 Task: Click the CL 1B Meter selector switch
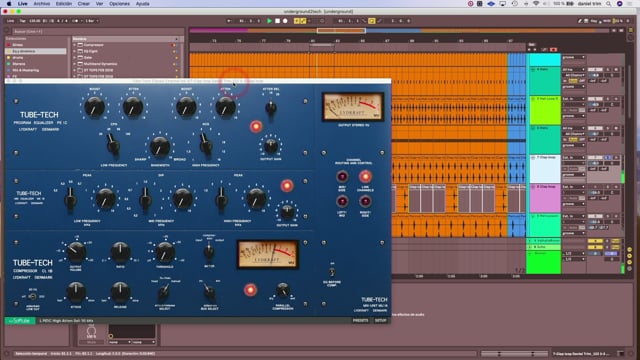pos(209,251)
